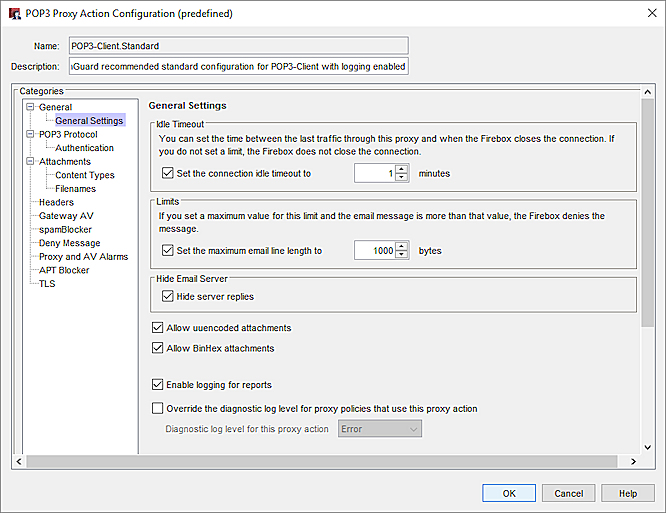666x513 pixels.
Task: Click the Cancel button
Action: (x=568, y=493)
